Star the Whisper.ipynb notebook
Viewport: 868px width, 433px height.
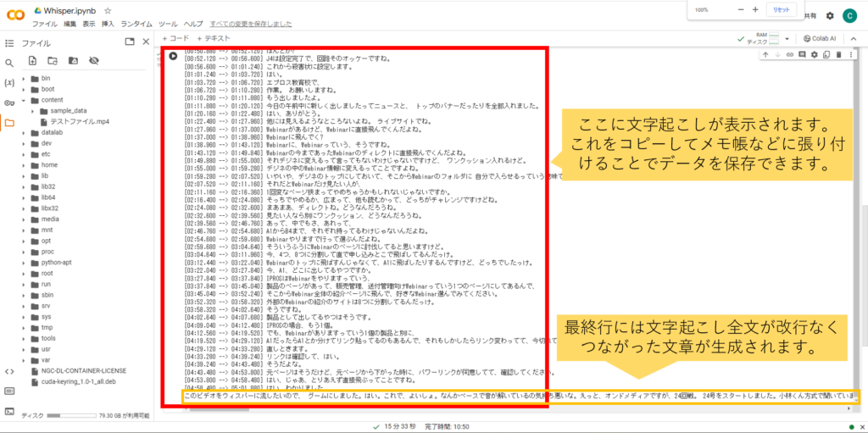(x=107, y=9)
